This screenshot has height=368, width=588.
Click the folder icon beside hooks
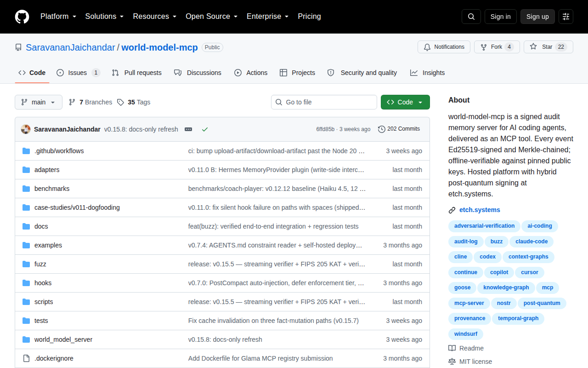click(x=26, y=283)
